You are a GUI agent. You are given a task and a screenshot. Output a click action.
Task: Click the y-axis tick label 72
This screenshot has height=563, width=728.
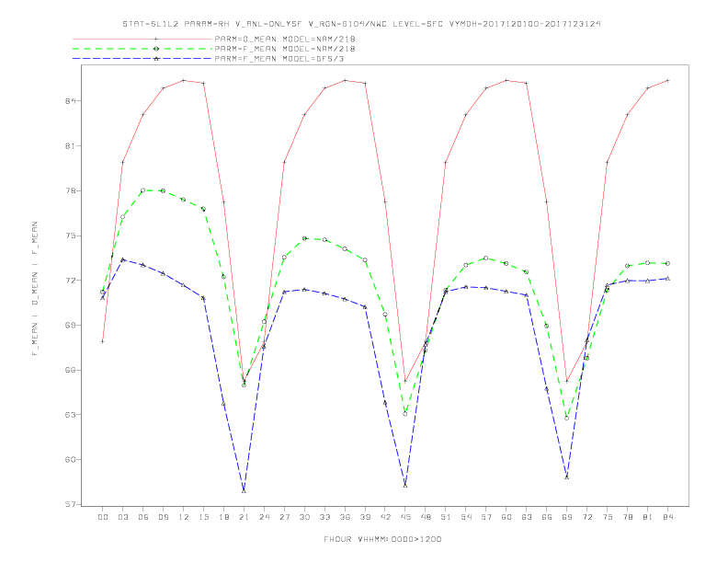[71, 281]
